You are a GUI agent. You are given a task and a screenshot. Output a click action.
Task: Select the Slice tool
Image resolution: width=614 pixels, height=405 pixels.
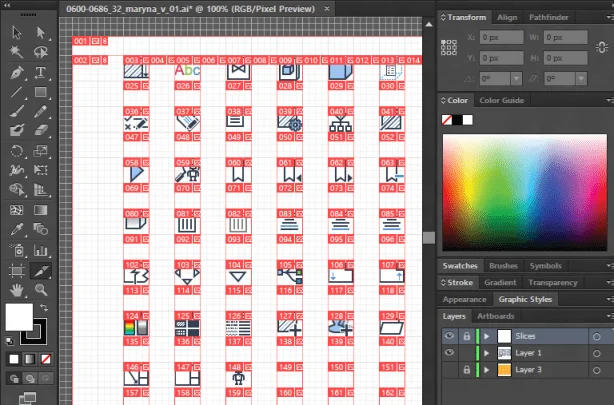[40, 271]
